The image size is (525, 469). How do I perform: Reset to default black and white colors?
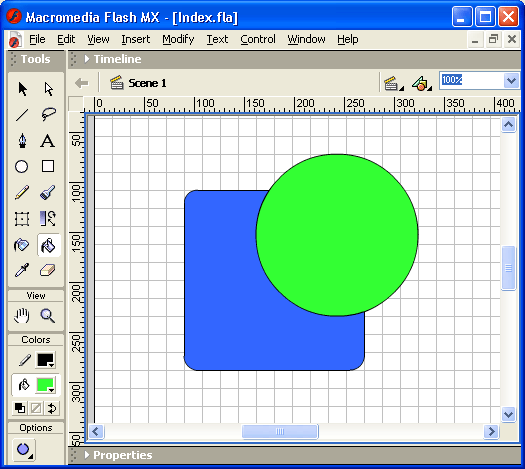(20, 408)
